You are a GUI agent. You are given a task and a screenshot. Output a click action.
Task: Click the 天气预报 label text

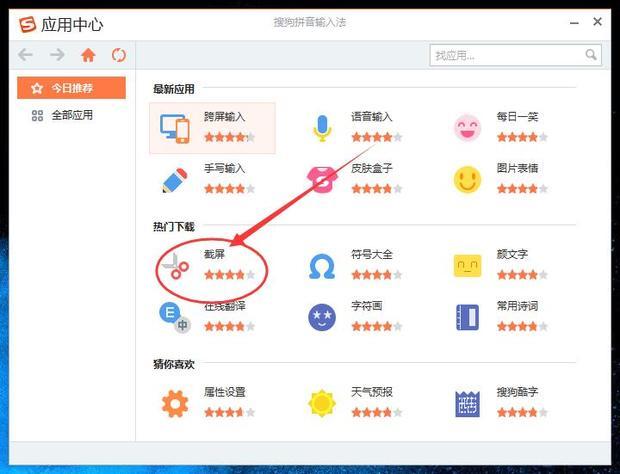pyautogui.click(x=372, y=392)
